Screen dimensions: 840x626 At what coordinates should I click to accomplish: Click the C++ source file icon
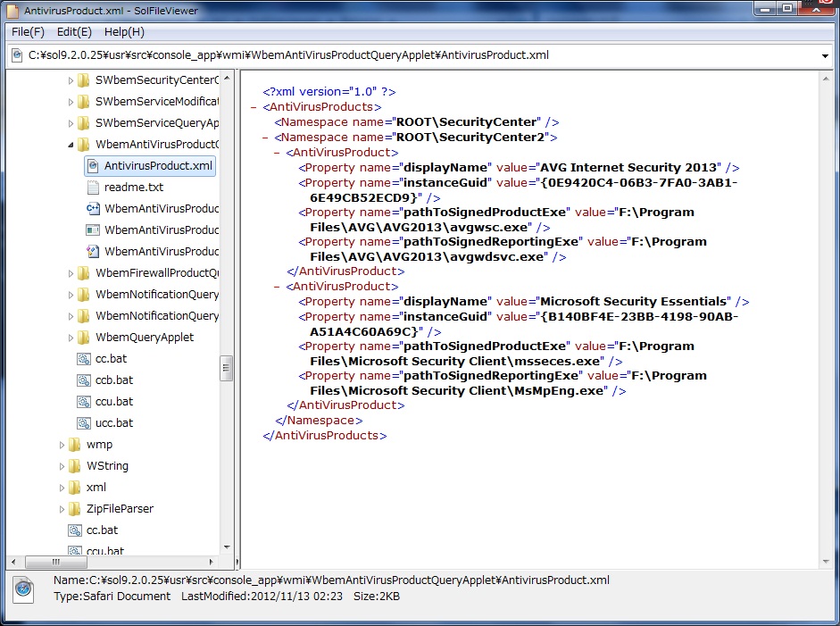(x=93, y=208)
